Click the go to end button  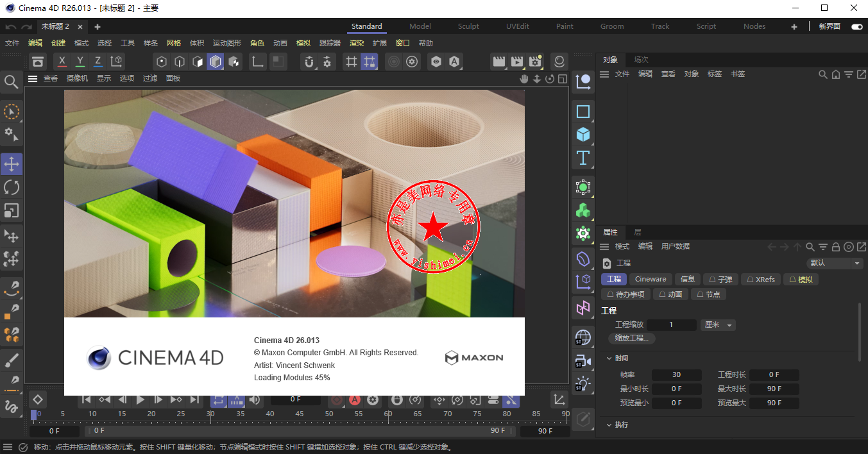(x=194, y=400)
